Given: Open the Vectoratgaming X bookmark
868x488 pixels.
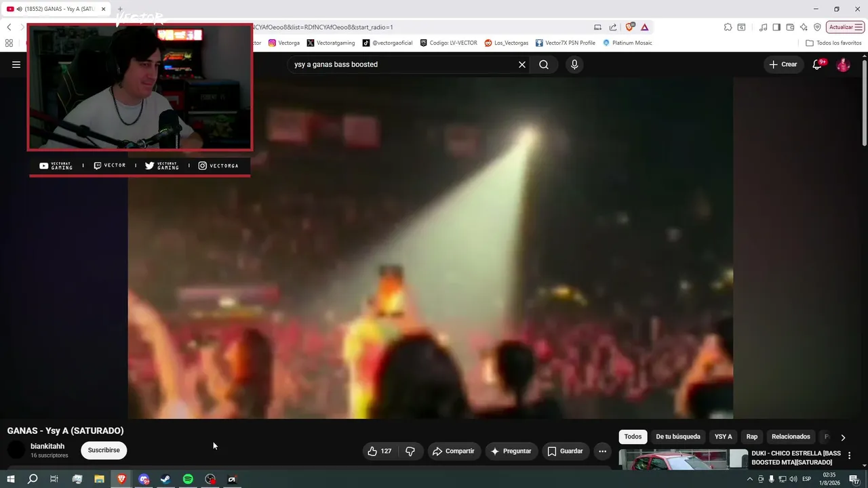Looking at the screenshot, I should click(331, 43).
